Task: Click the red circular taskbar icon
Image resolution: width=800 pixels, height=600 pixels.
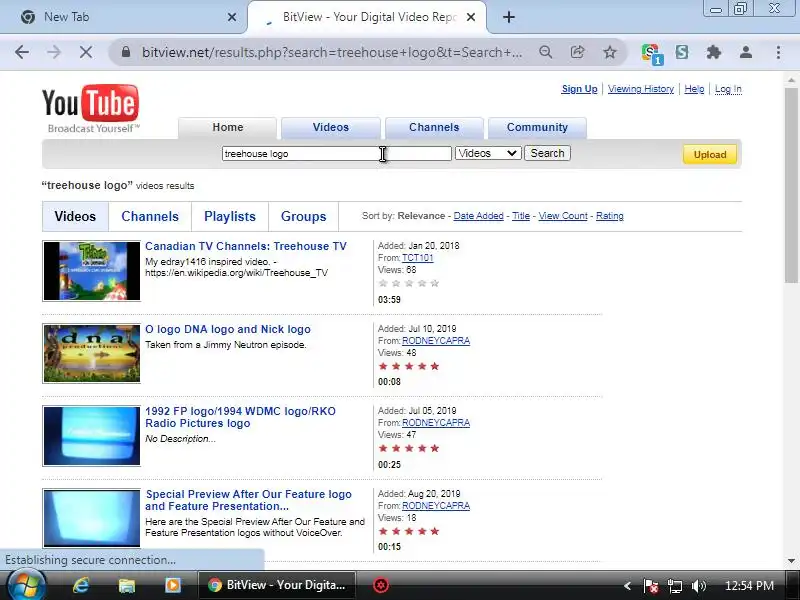Action: coord(381,585)
